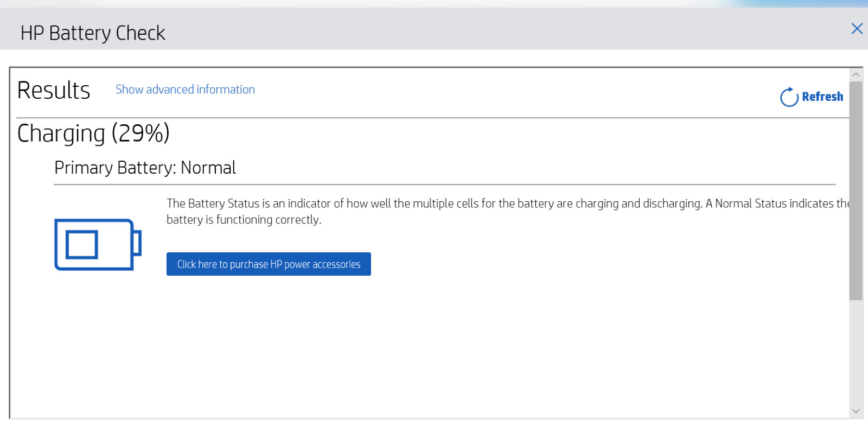Screen dimensions: 868x426
Task: Click the vertical scrollbar thumb
Action: tap(856, 190)
